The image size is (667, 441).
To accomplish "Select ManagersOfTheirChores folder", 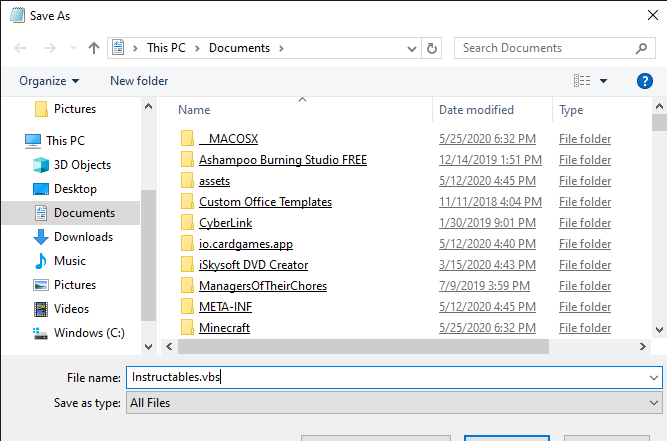I will point(263,286).
